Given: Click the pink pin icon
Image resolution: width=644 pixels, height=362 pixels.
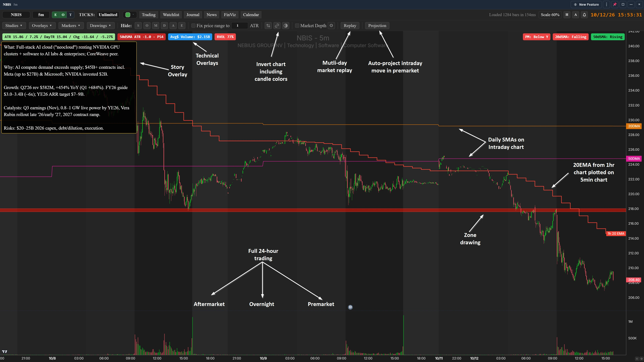Looking at the screenshot, I should [615, 5].
